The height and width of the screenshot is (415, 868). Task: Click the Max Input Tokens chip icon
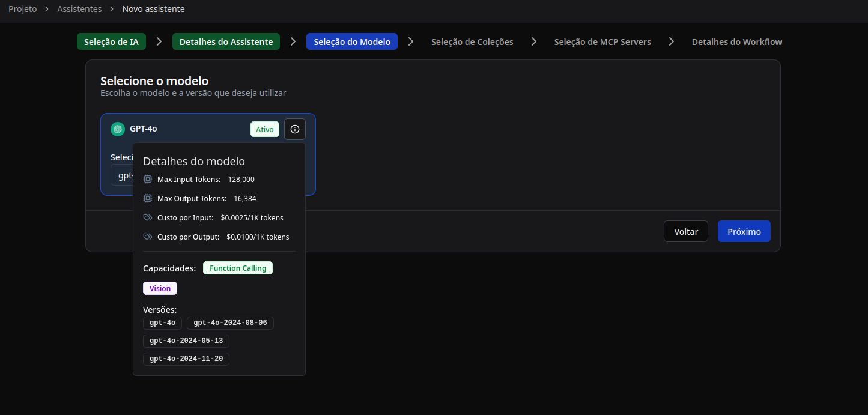click(148, 179)
